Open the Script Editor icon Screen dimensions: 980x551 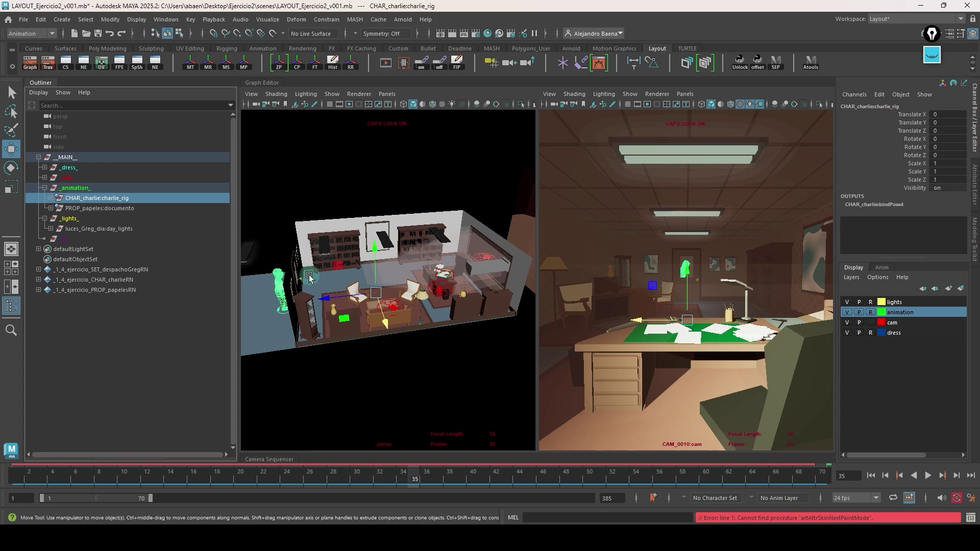click(x=970, y=517)
